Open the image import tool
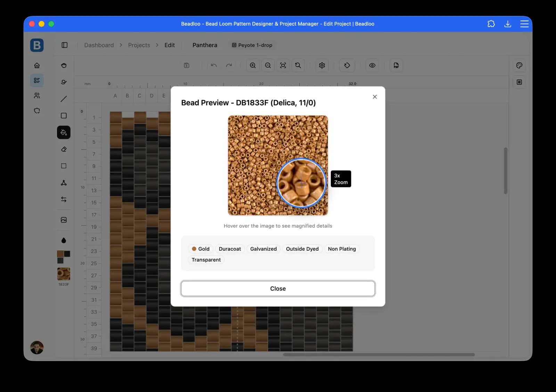This screenshot has width=556, height=392. click(x=64, y=220)
